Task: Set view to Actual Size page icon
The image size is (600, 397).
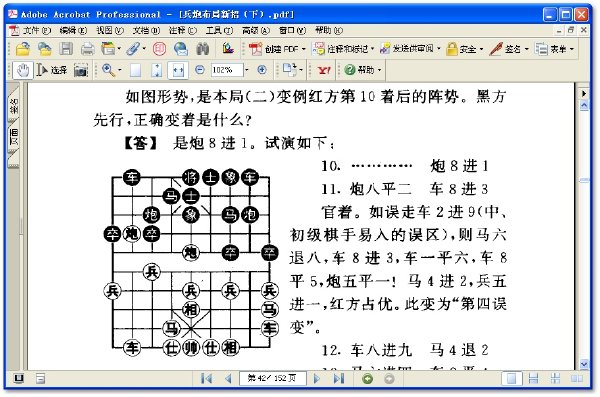Action: [135, 70]
